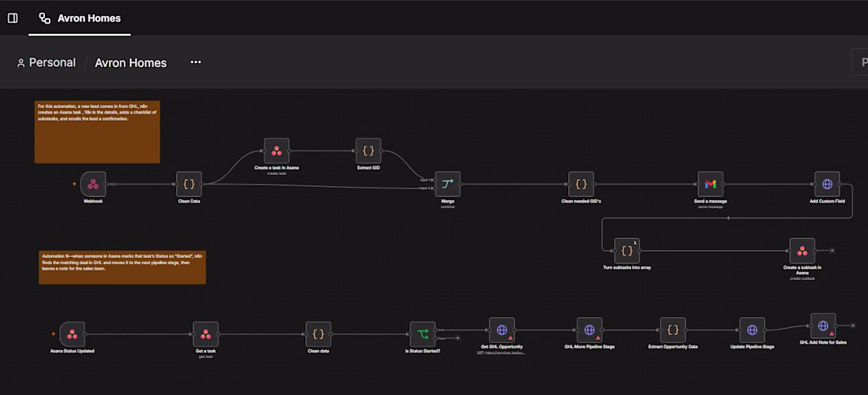868x395 pixels.
Task: Click the GHL Move Pipeline Stage warning triangle
Action: click(x=598, y=337)
